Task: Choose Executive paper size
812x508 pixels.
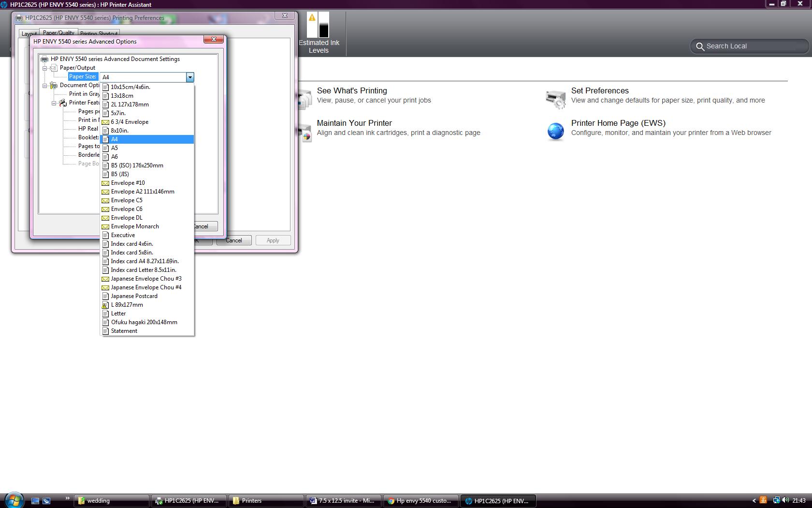Action: click(147, 235)
